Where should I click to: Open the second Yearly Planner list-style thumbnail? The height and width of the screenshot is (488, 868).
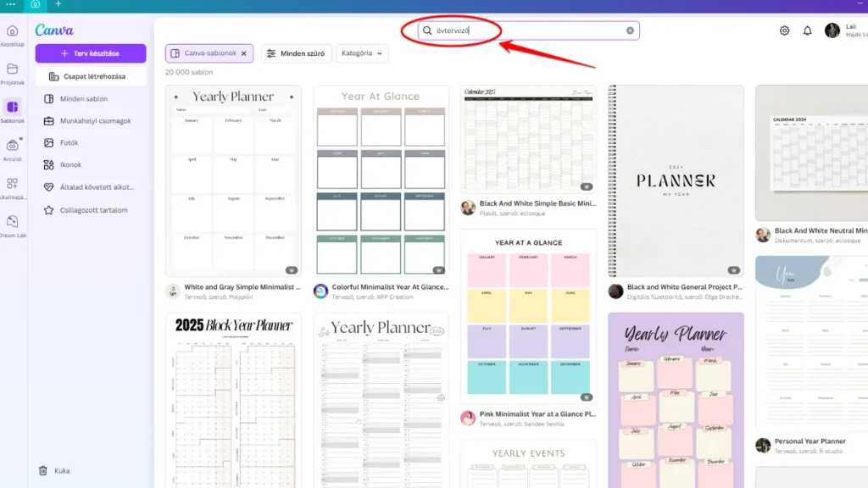tap(381, 401)
